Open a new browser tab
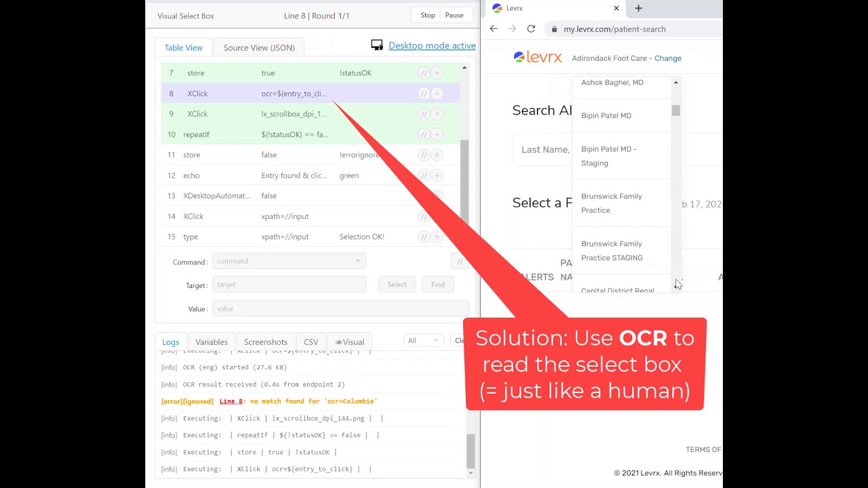Screen dimensions: 868x488 pyautogui.click(x=638, y=8)
